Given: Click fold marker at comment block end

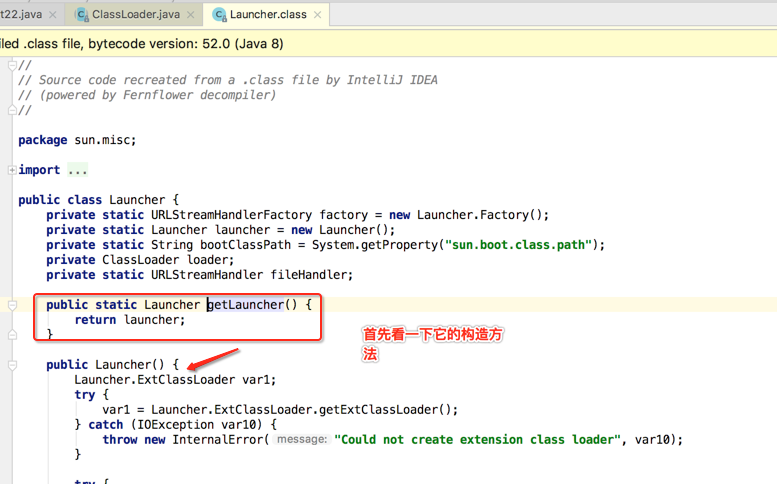Looking at the screenshot, I should coord(12,110).
